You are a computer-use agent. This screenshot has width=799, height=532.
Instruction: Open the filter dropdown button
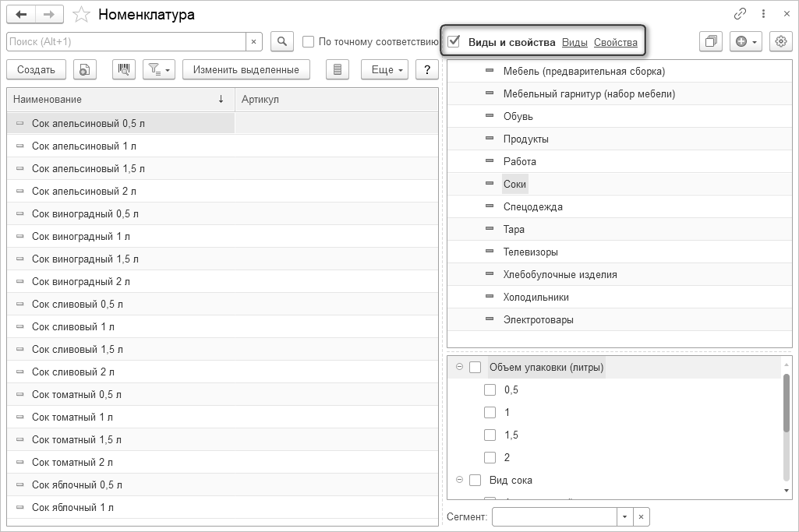pyautogui.click(x=158, y=69)
